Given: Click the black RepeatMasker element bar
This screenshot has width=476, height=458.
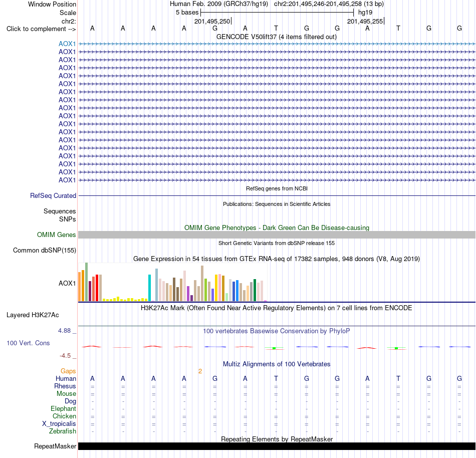Looking at the screenshot, I should 277,446.
